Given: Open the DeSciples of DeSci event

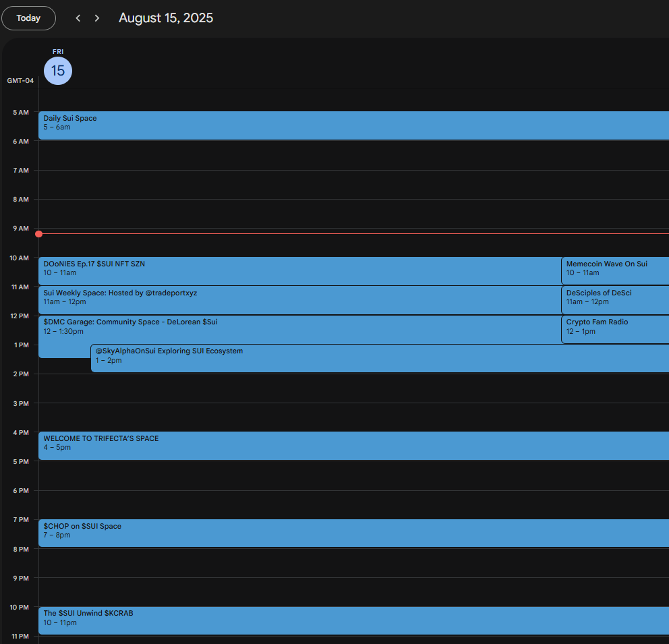Looking at the screenshot, I should tap(615, 300).
